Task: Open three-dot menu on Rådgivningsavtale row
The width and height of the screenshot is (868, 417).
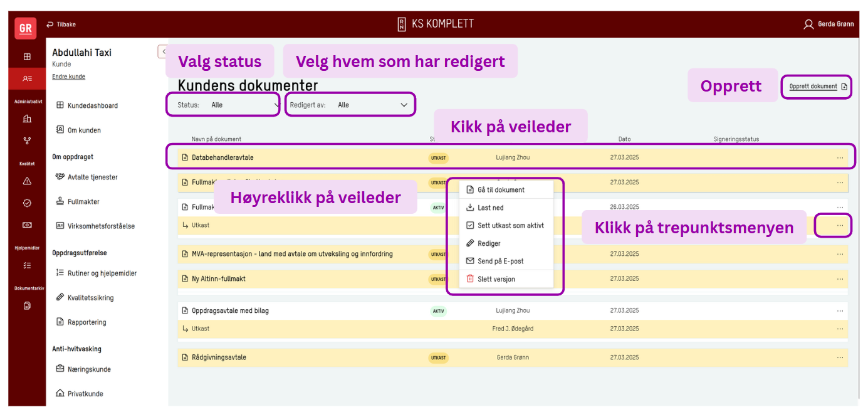Action: click(840, 357)
